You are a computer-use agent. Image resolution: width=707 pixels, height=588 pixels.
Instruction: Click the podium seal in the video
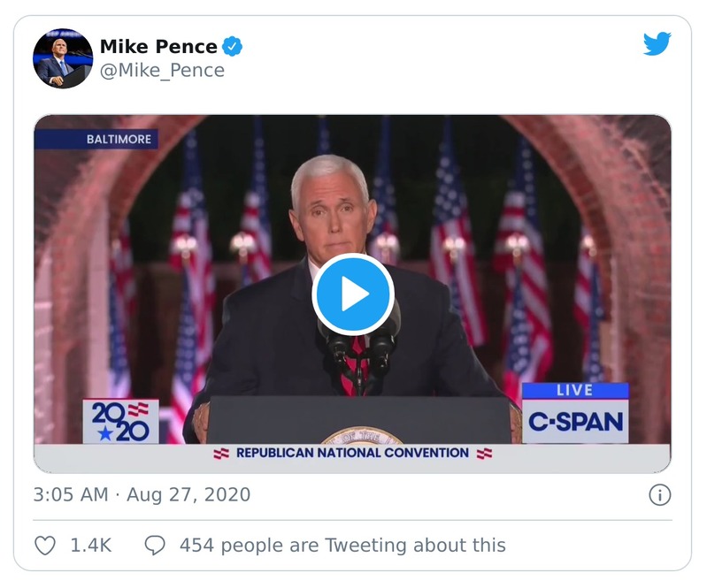361,437
